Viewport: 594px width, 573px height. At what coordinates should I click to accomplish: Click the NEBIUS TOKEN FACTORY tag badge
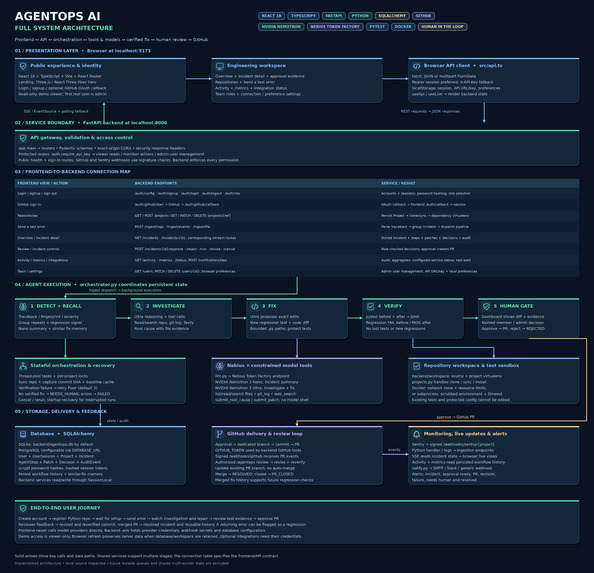(x=335, y=27)
